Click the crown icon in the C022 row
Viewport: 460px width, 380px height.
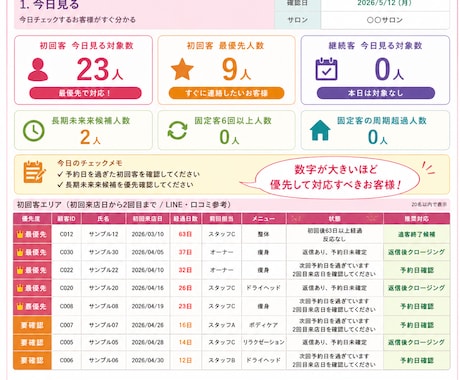coord(20,270)
